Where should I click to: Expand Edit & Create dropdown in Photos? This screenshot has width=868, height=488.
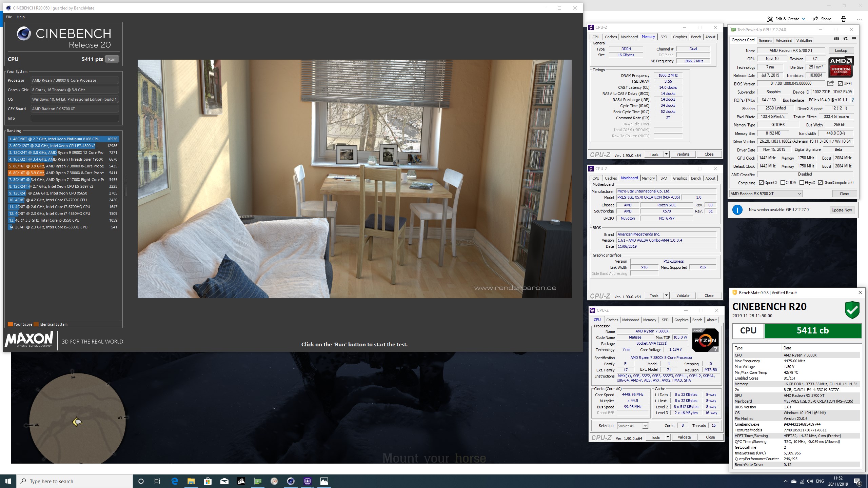[803, 19]
